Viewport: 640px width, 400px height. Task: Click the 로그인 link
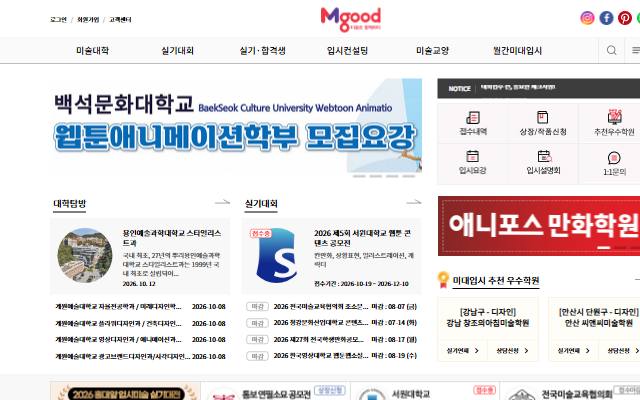58,20
